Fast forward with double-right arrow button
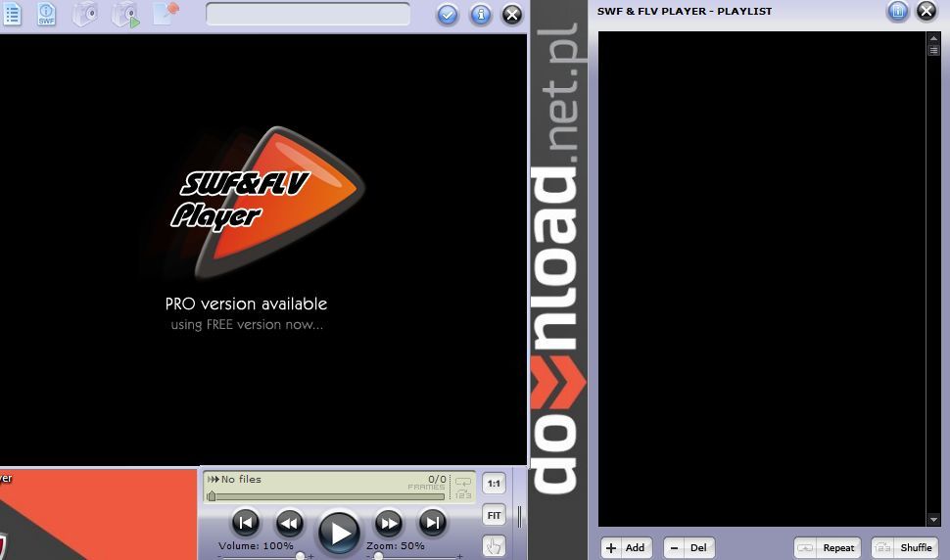The height and width of the screenshot is (560, 950). point(389,523)
